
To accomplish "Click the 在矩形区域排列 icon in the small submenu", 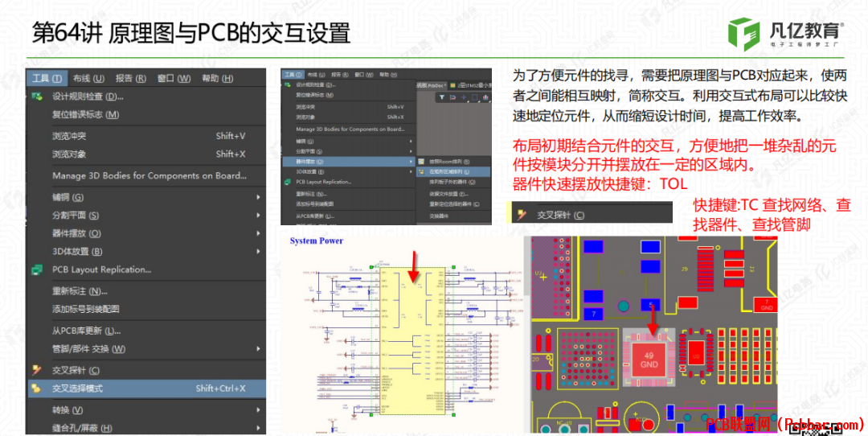I will (422, 171).
